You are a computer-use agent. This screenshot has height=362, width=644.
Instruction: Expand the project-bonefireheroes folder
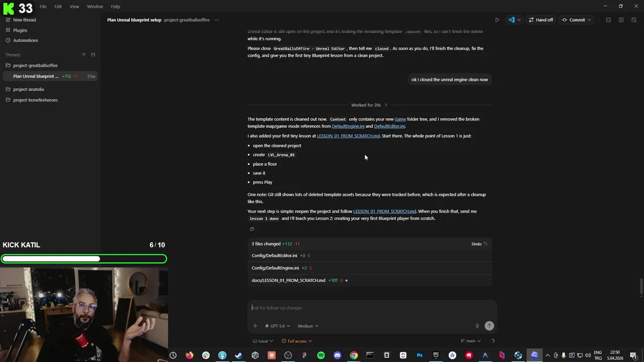click(35, 100)
